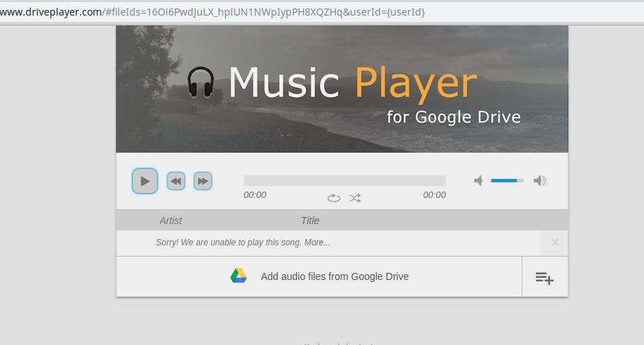The image size is (644, 345).
Task: Remove the unplayable song with the X
Action: 555,242
